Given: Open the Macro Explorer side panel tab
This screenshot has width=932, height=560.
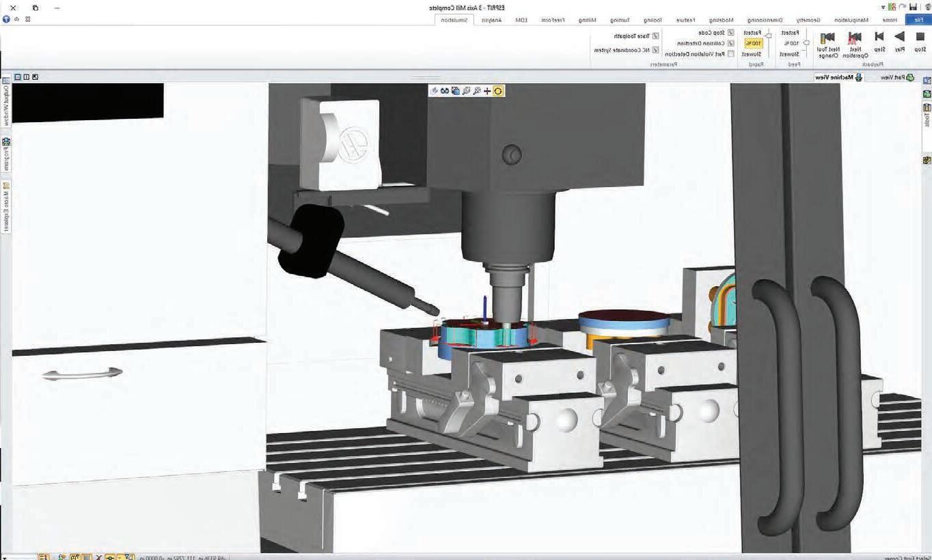Looking at the screenshot, I should pos(6,207).
